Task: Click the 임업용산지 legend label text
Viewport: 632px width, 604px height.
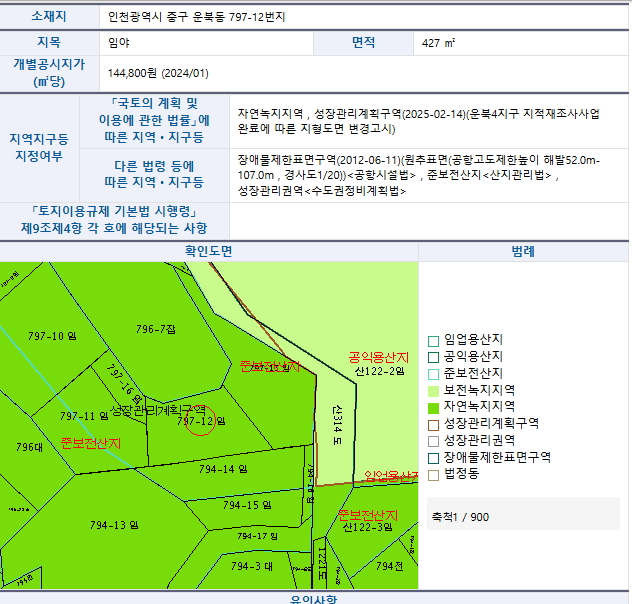Action: [x=473, y=340]
